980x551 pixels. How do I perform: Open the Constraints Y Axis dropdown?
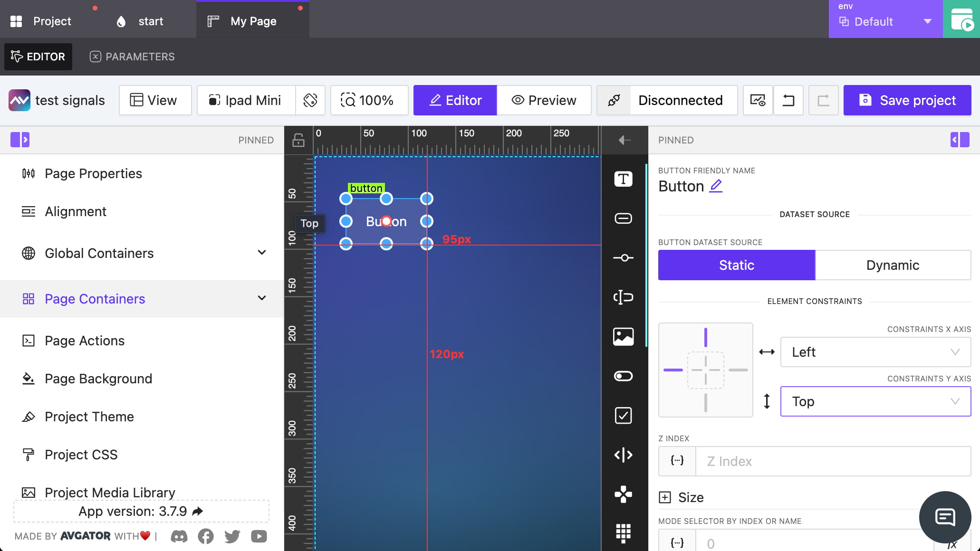[x=875, y=401]
